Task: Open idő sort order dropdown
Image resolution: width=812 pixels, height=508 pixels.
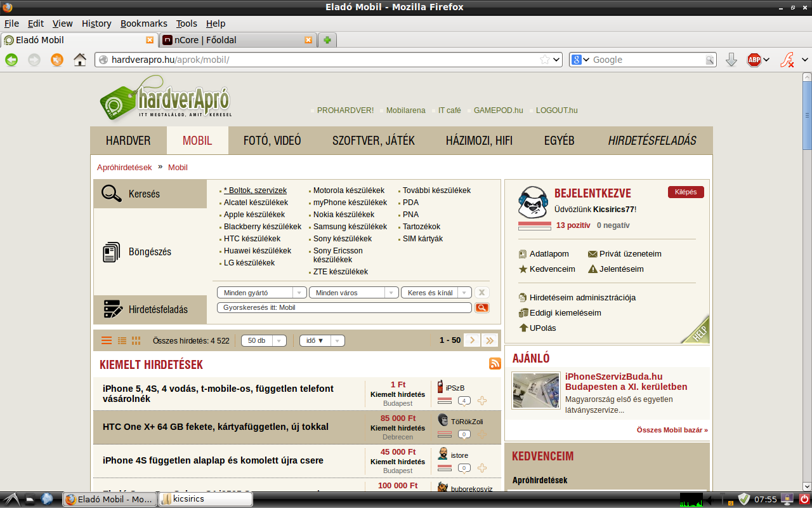Action: click(322, 340)
